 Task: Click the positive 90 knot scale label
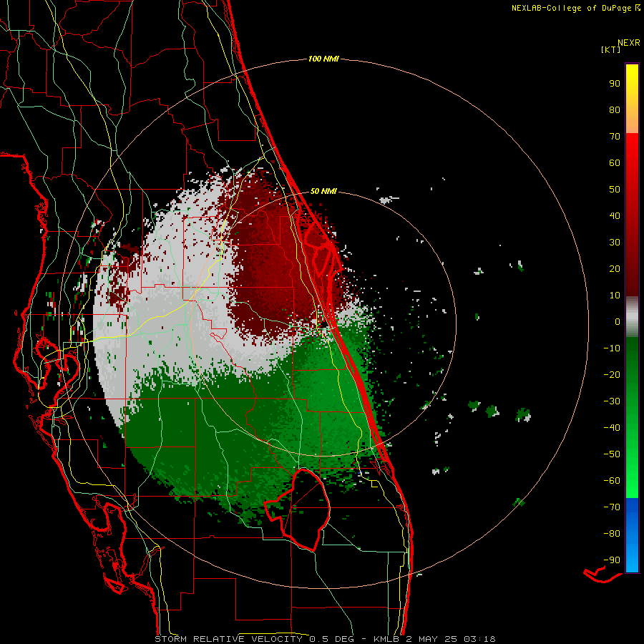click(615, 84)
